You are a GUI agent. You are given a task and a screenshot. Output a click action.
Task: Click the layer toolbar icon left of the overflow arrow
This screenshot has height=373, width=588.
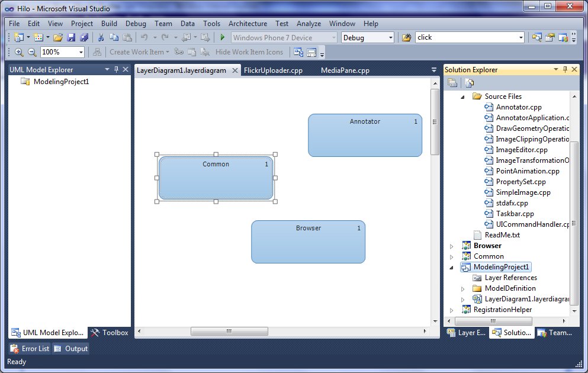311,52
